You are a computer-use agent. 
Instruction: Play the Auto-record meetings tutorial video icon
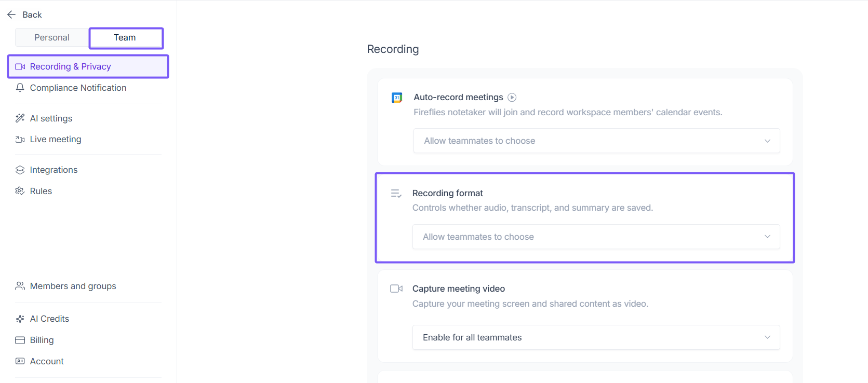[x=512, y=97]
